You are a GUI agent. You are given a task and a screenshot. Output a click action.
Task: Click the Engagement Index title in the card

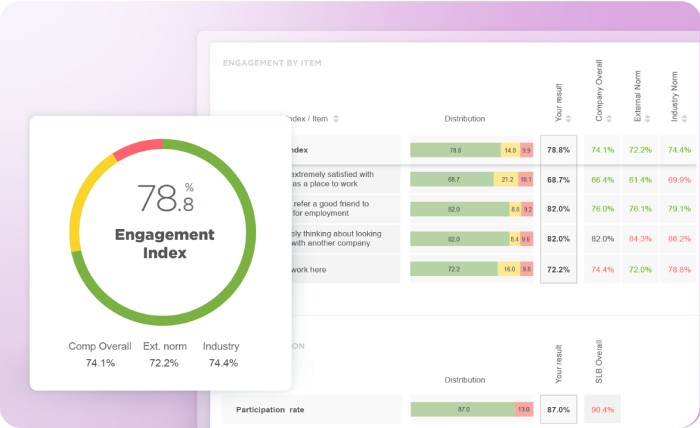pos(164,244)
